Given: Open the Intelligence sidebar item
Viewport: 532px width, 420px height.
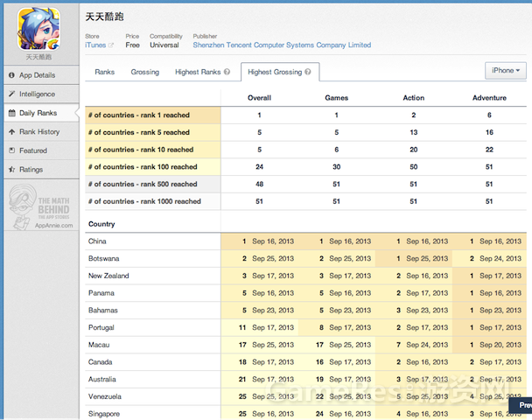Looking at the screenshot, I should 41,94.
